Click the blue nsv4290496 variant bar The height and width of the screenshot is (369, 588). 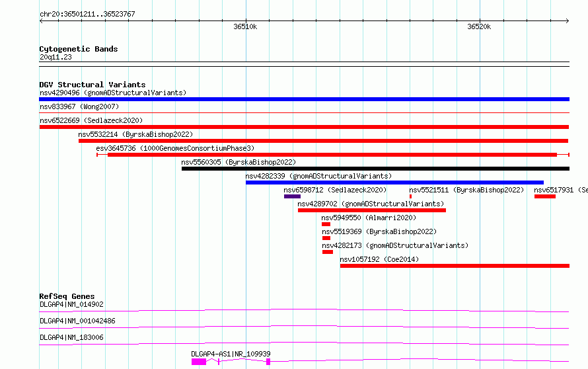pos(304,99)
